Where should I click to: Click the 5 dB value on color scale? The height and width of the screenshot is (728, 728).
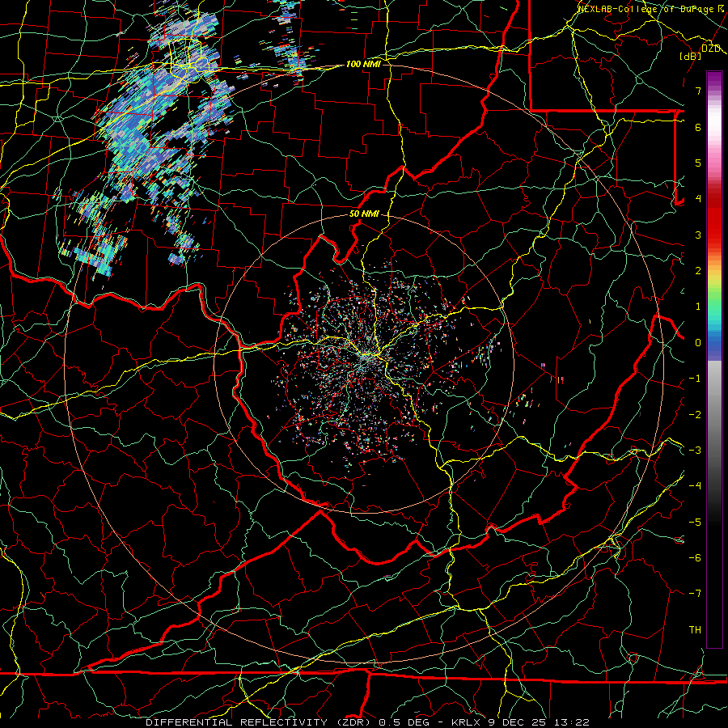coord(698,163)
